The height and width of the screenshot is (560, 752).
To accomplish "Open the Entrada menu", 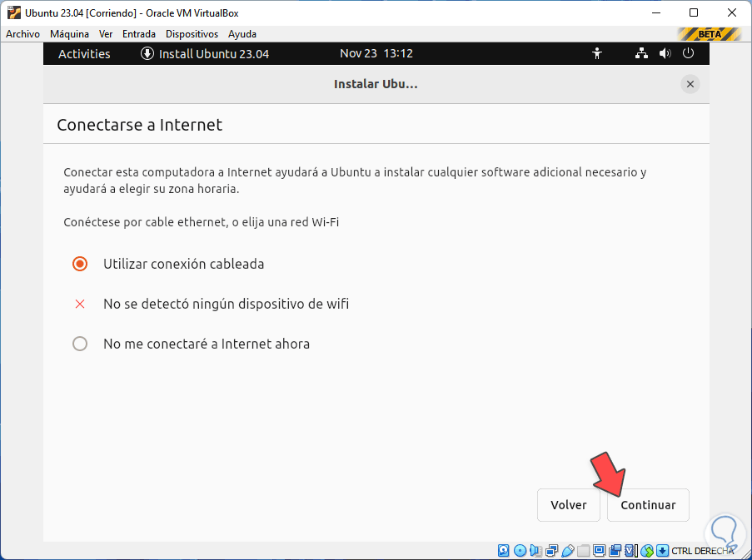I will (138, 34).
